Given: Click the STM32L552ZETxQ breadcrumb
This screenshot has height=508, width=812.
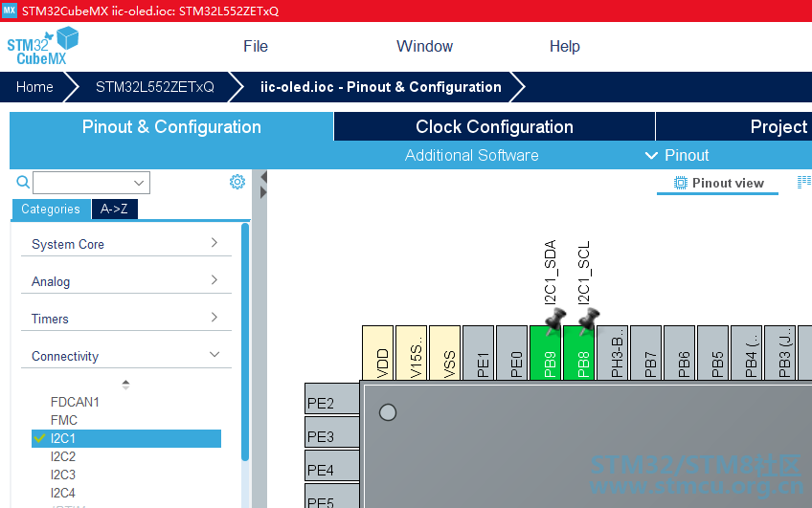Looking at the screenshot, I should 154,87.
